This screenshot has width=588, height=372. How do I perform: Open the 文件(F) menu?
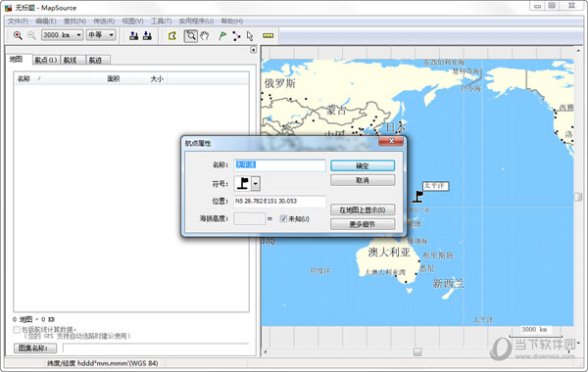click(x=18, y=21)
